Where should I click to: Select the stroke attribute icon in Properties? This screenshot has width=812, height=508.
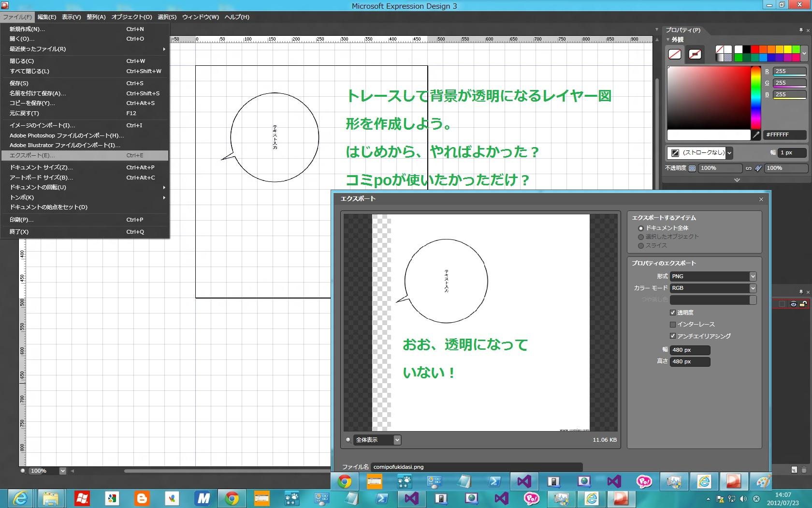695,54
